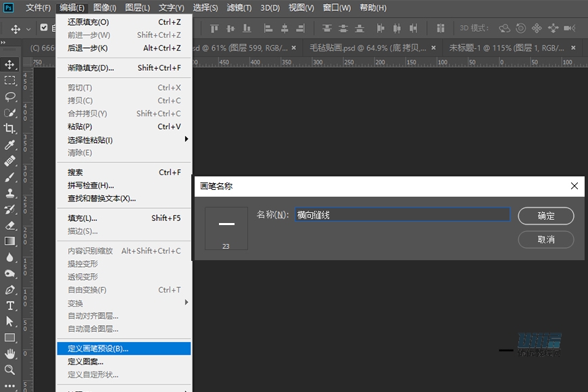Click Align bottom edges icon
Viewport: 588px width, 392px height.
pyautogui.click(x=247, y=28)
